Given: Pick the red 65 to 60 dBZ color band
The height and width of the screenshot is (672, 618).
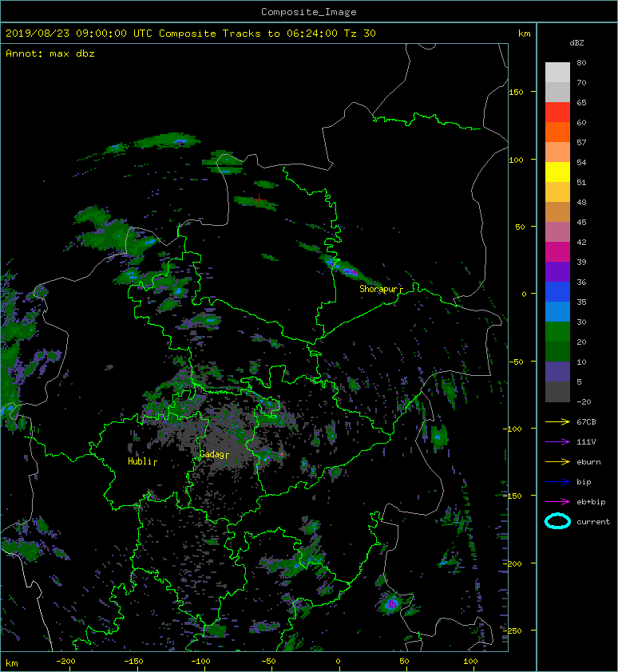Looking at the screenshot, I should (x=557, y=113).
